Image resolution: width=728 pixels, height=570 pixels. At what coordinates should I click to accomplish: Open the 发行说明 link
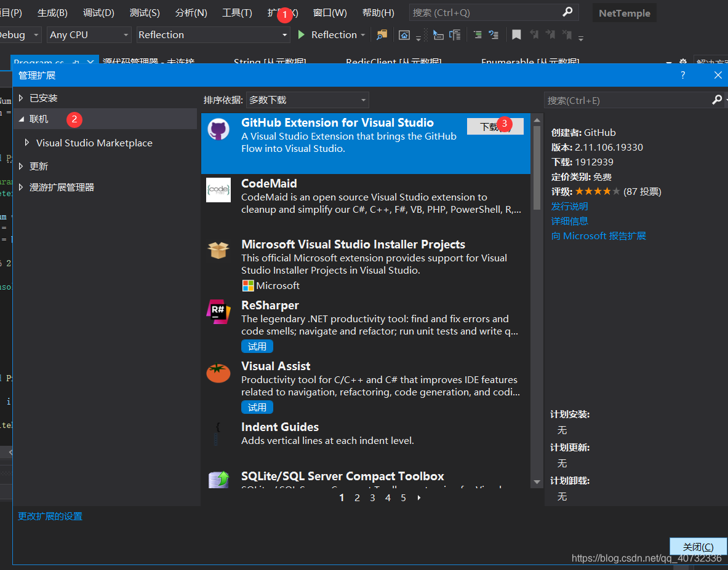click(569, 206)
